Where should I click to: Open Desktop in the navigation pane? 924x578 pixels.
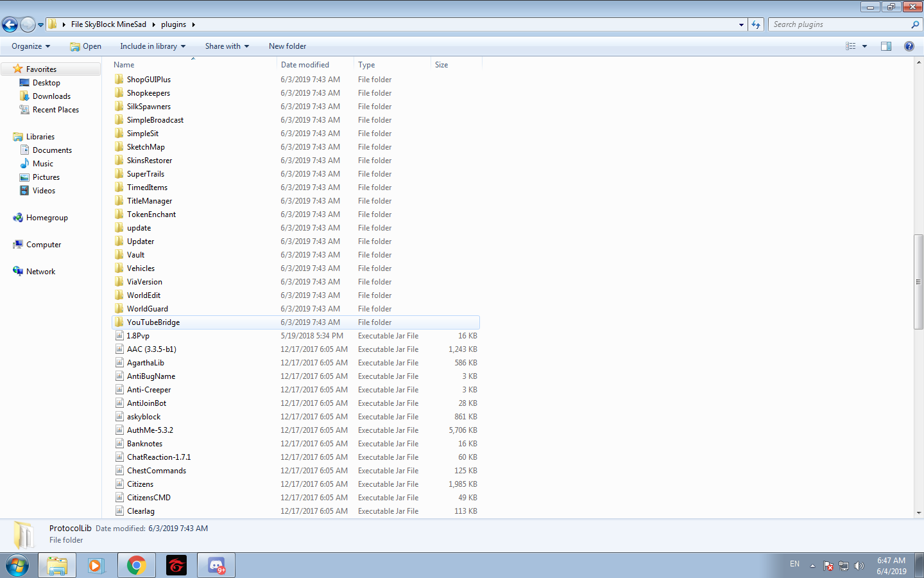pos(46,83)
